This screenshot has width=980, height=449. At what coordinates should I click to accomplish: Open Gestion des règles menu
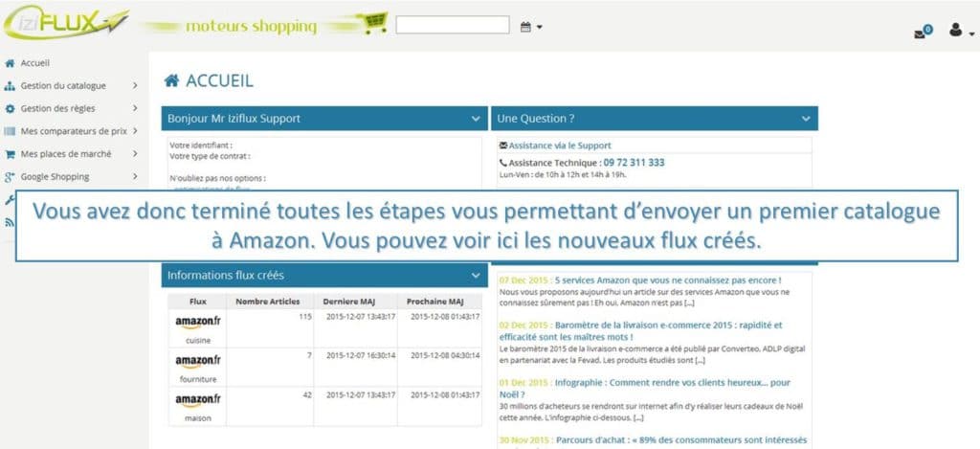tap(57, 109)
